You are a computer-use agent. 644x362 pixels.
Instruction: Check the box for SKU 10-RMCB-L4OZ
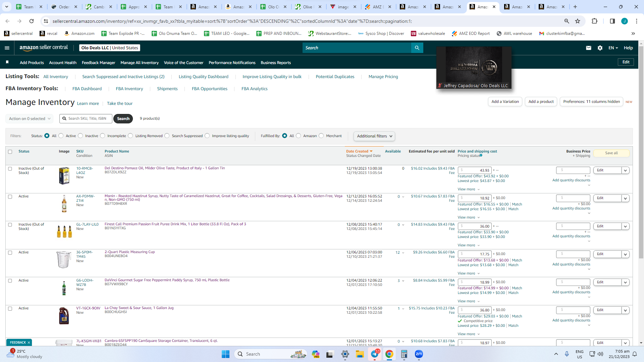[10, 169]
